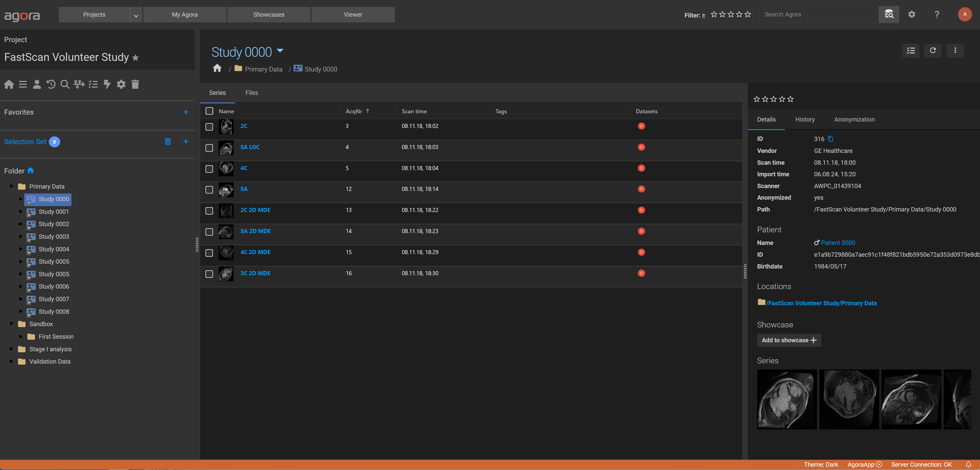This screenshot has width=980, height=470.
Task: Open the 3C 2D MDE series link
Action: click(x=255, y=273)
